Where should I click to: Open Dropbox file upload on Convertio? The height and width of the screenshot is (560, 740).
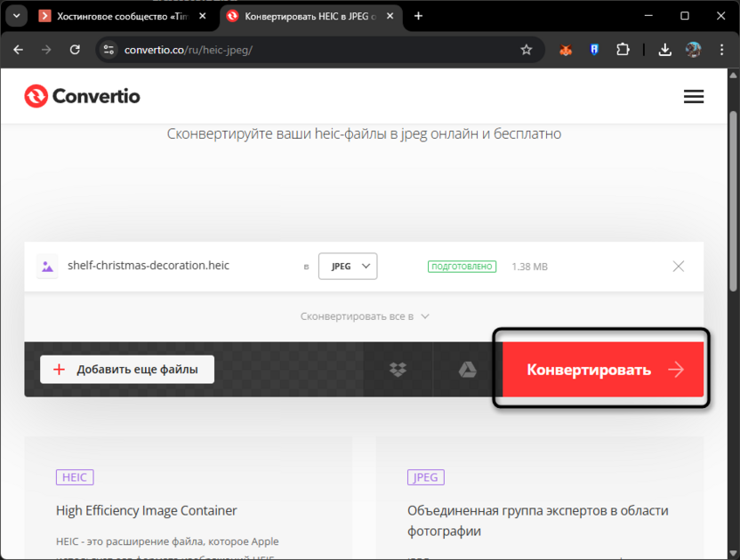(398, 369)
